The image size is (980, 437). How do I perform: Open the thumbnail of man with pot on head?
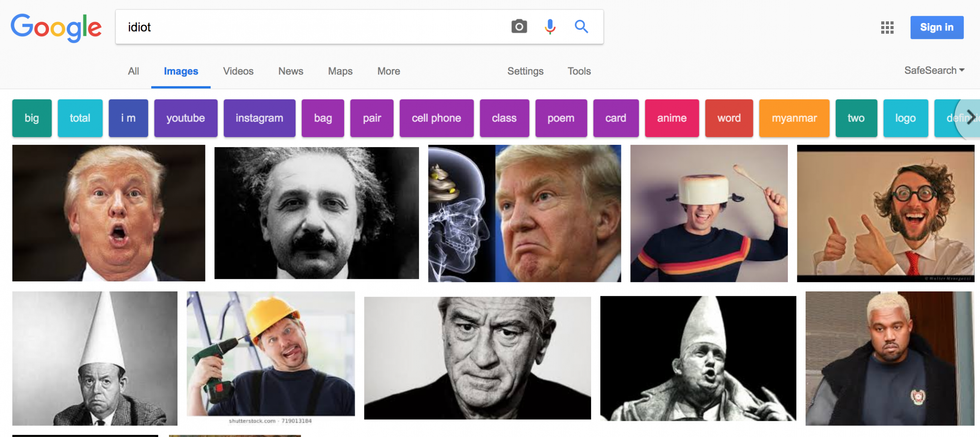coord(709,213)
